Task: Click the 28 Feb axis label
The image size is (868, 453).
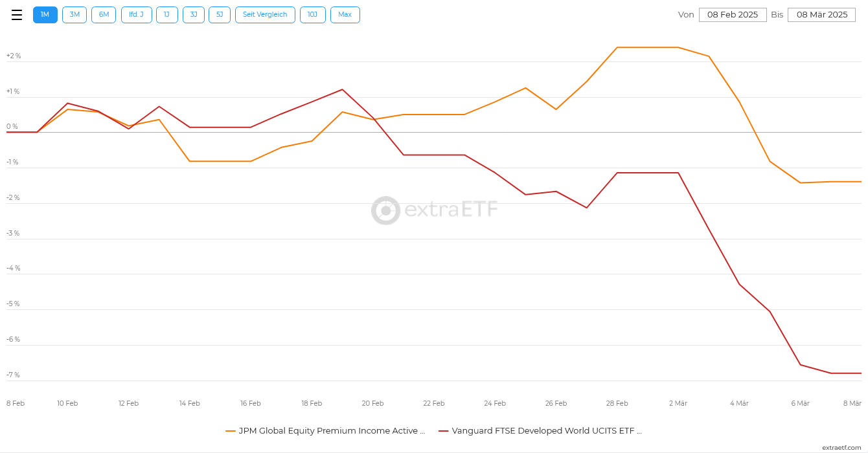Action: click(617, 403)
